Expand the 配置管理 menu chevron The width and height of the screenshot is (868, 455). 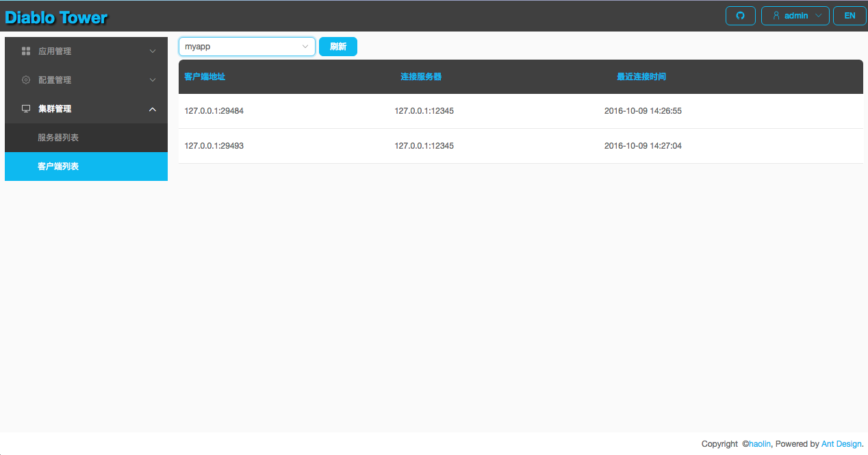click(x=153, y=80)
